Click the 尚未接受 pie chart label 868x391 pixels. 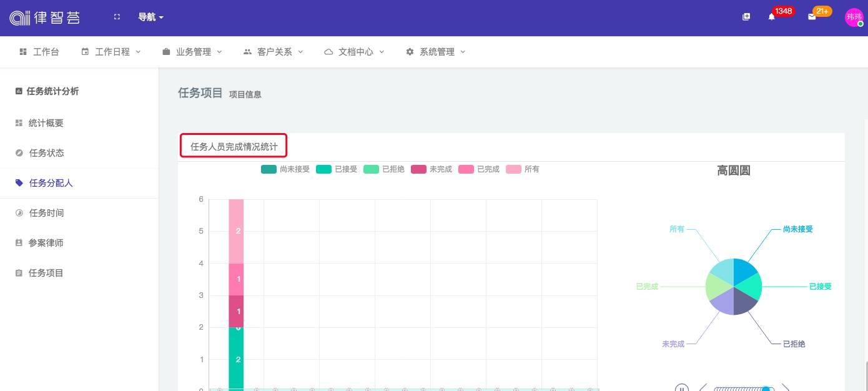pyautogui.click(x=798, y=229)
